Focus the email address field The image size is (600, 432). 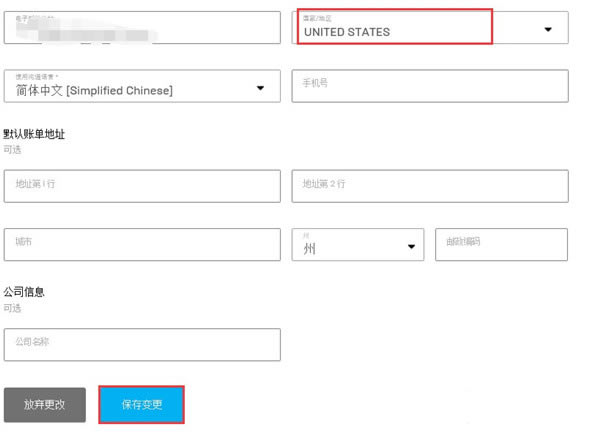[141, 27]
